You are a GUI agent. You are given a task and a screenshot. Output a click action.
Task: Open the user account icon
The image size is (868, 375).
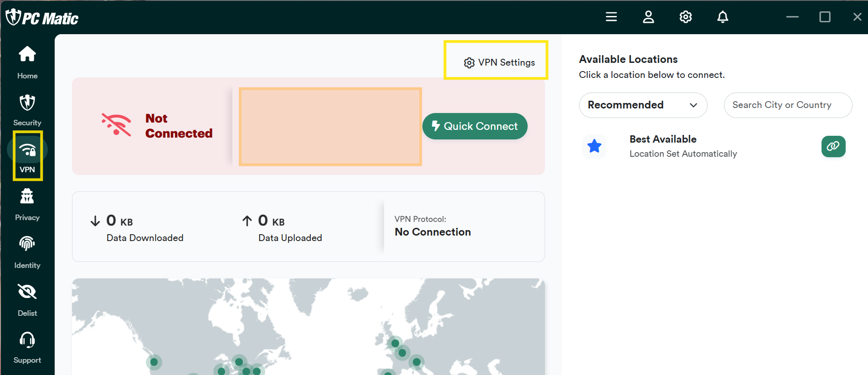(648, 17)
